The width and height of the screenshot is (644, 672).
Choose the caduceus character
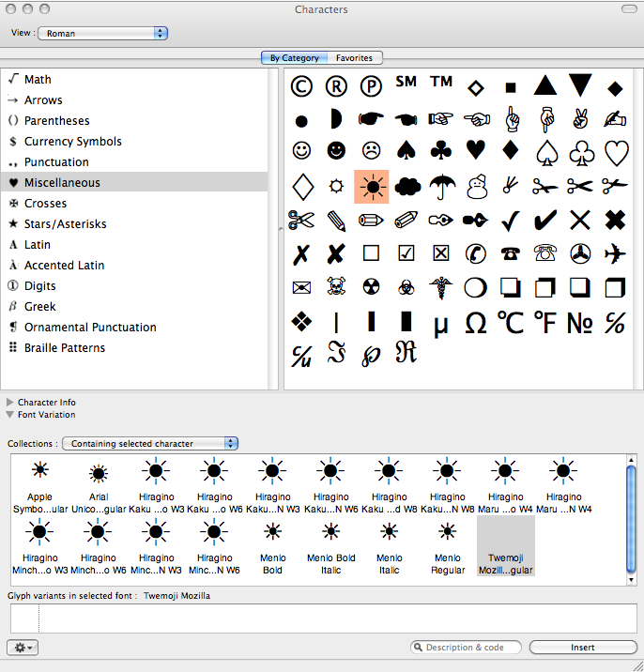(x=441, y=287)
